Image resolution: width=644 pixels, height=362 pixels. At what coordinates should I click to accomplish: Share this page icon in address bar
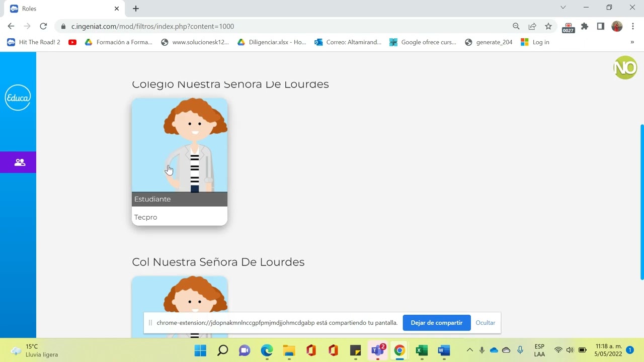click(532, 26)
